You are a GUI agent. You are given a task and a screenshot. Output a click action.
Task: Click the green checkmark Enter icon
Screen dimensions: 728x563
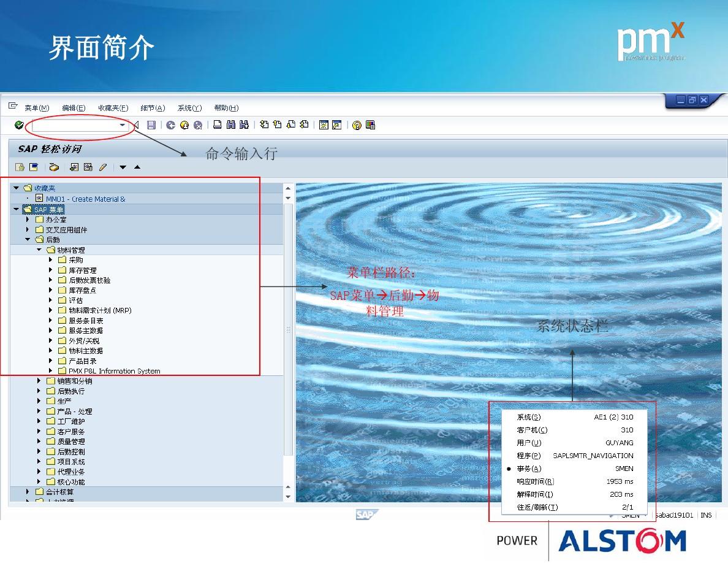click(x=19, y=125)
